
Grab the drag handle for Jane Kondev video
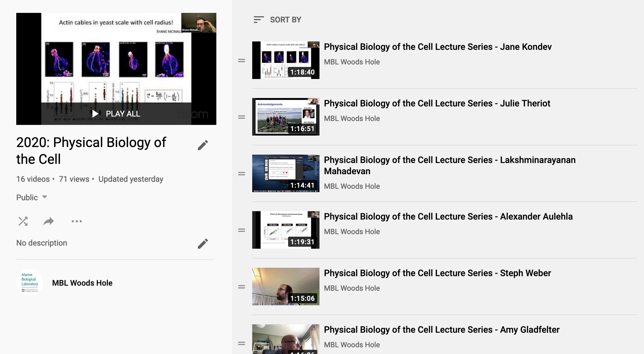pos(242,60)
